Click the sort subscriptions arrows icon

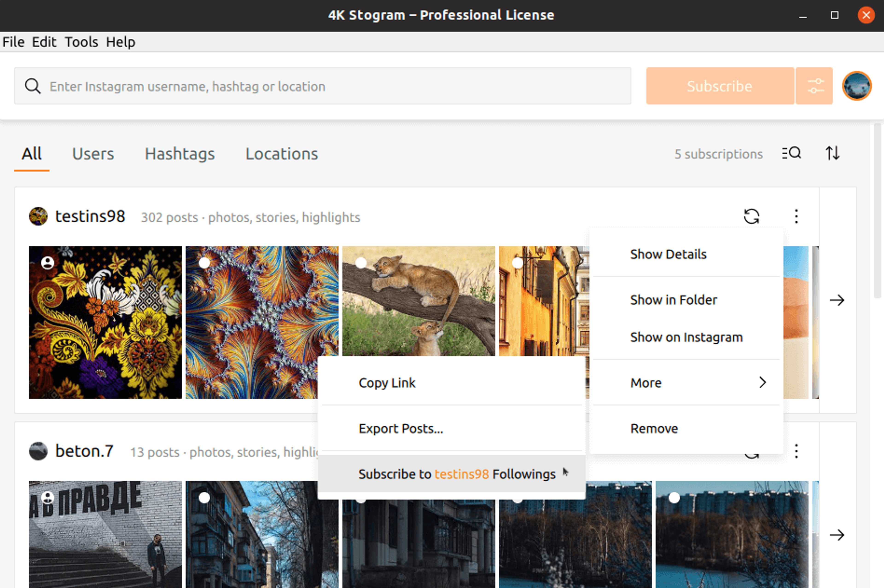pyautogui.click(x=832, y=153)
